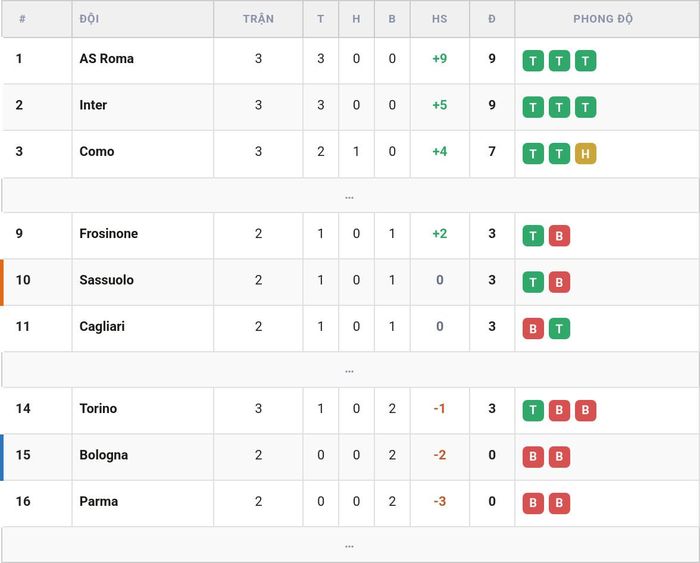Expand hidden rows below Parma
700x563 pixels.
click(350, 545)
